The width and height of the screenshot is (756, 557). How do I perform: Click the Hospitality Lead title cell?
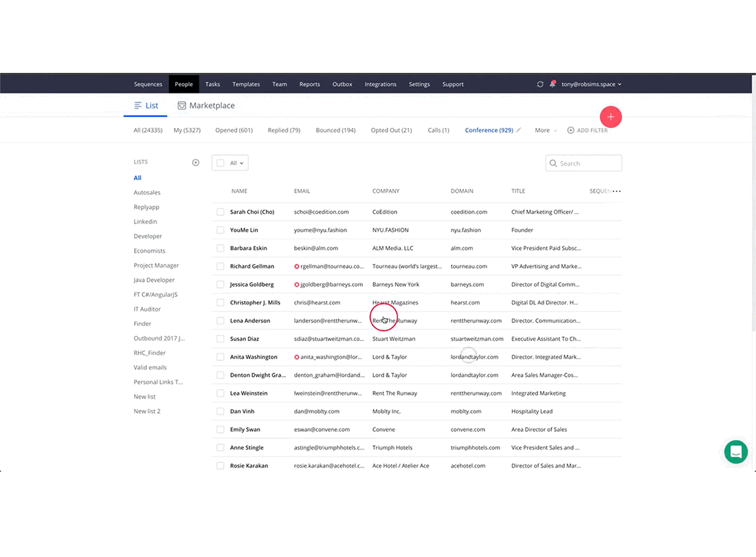[532, 411]
